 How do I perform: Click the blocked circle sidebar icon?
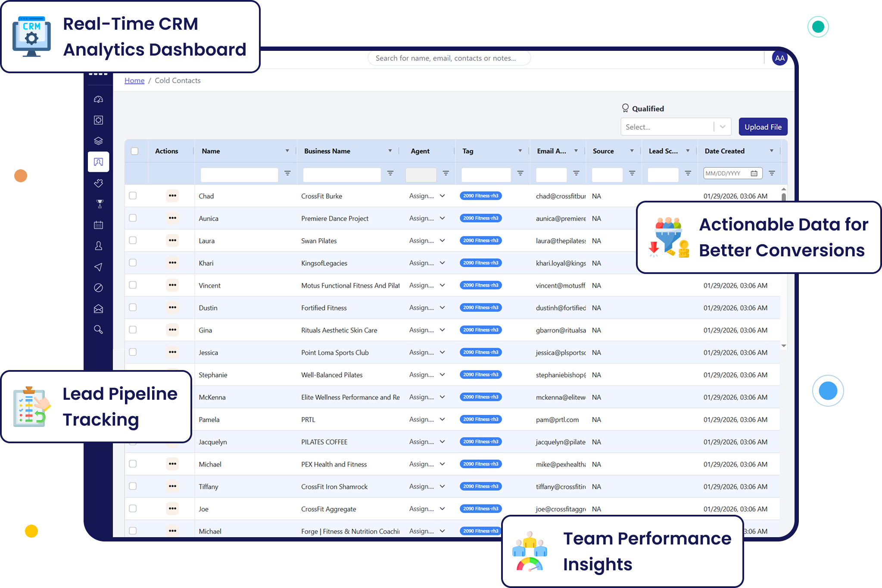pos(98,288)
